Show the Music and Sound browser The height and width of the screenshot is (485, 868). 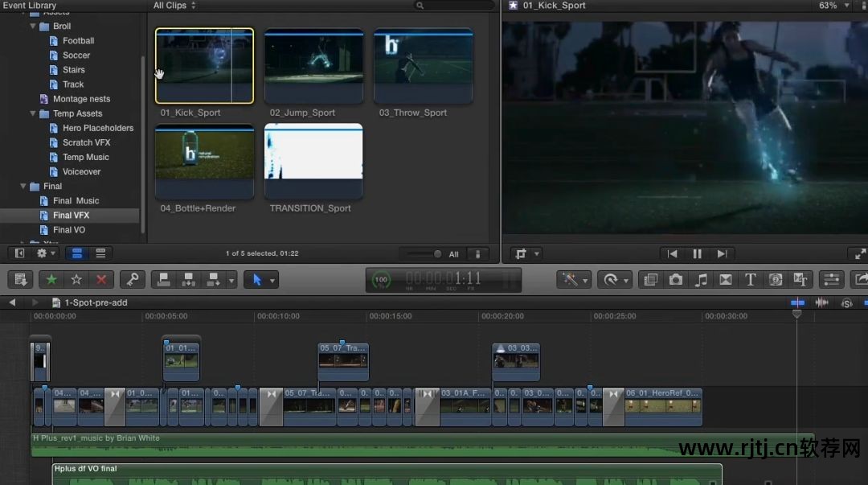click(701, 280)
